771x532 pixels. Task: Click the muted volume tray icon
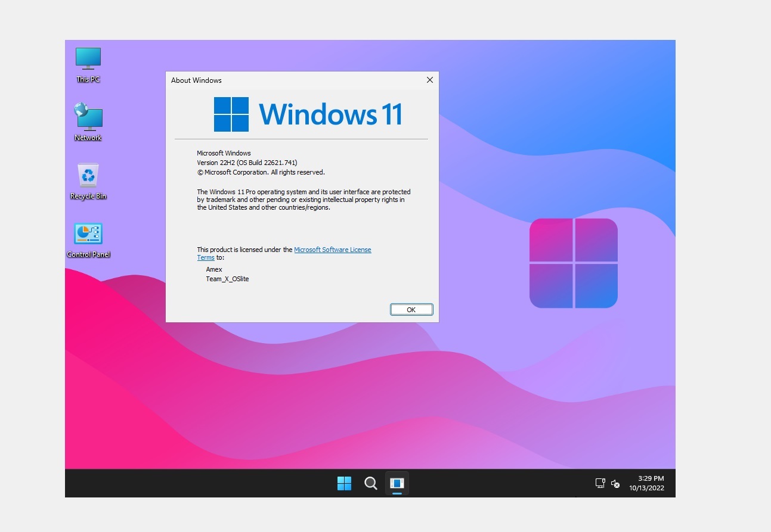tap(616, 484)
